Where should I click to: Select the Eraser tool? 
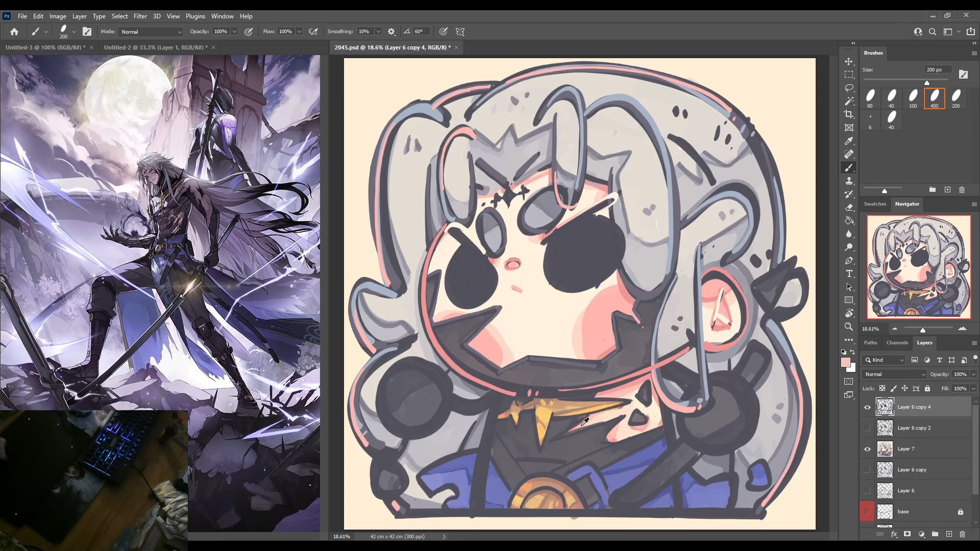[849, 208]
